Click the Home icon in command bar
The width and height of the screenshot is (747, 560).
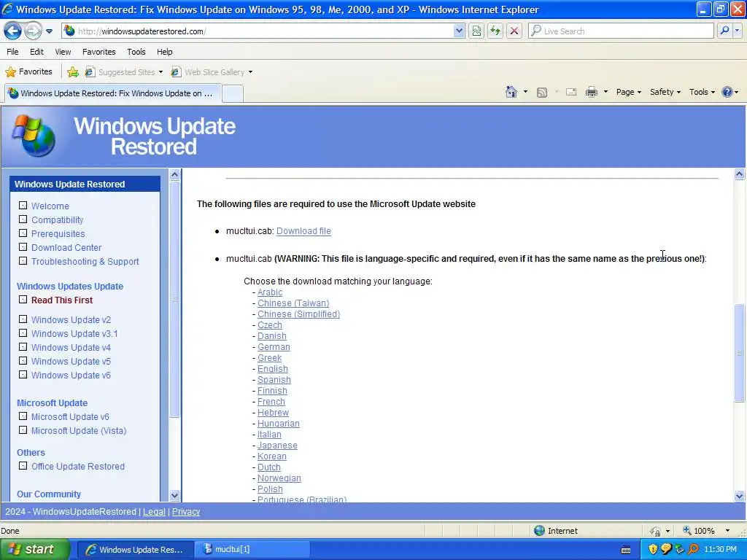(511, 92)
